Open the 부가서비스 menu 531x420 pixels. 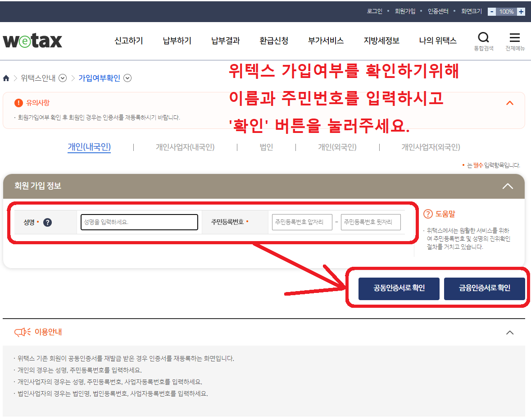click(x=326, y=41)
